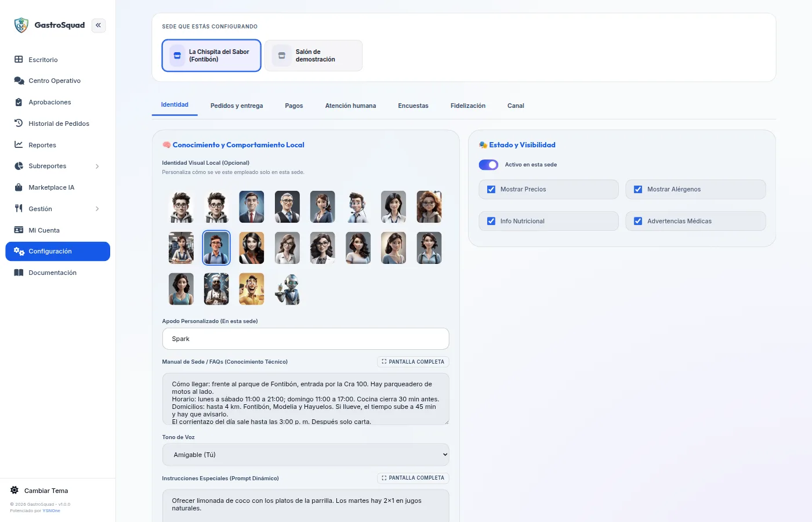Click the Centro Operativo chat icon

point(19,81)
